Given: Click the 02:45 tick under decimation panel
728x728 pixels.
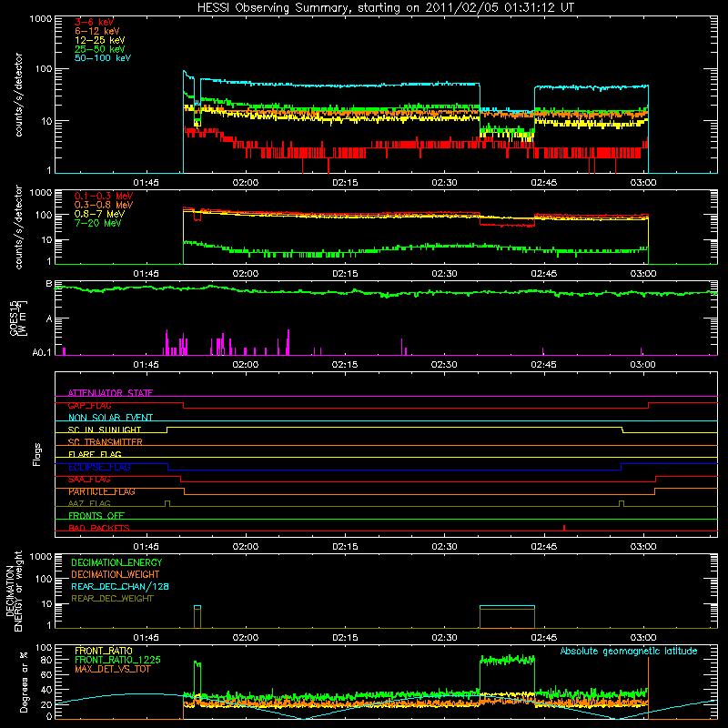Looking at the screenshot, I should (x=543, y=638).
